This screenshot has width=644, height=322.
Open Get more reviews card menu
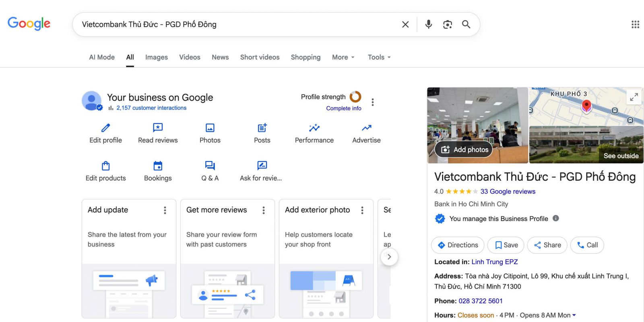pyautogui.click(x=264, y=210)
